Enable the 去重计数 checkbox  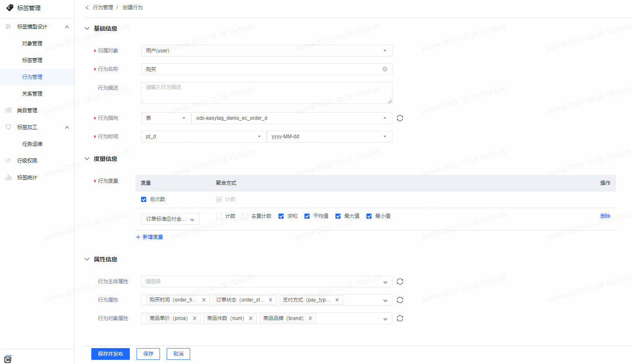[x=245, y=216]
